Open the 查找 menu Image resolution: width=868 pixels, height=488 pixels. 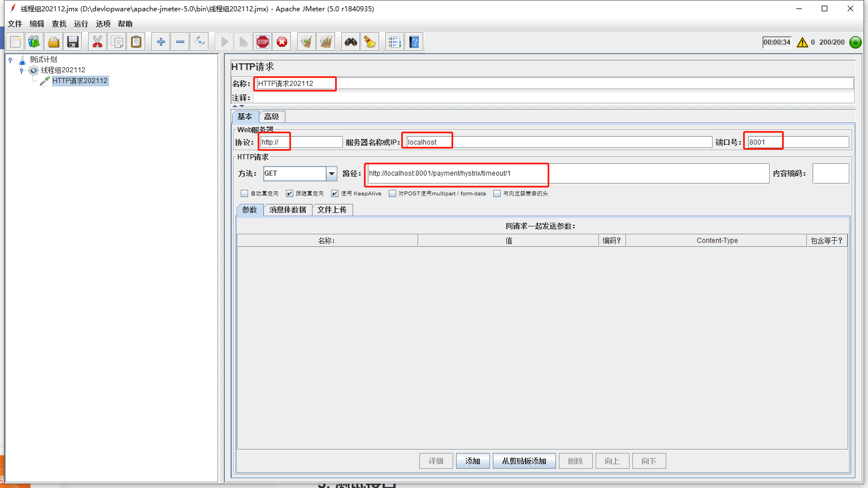point(59,24)
